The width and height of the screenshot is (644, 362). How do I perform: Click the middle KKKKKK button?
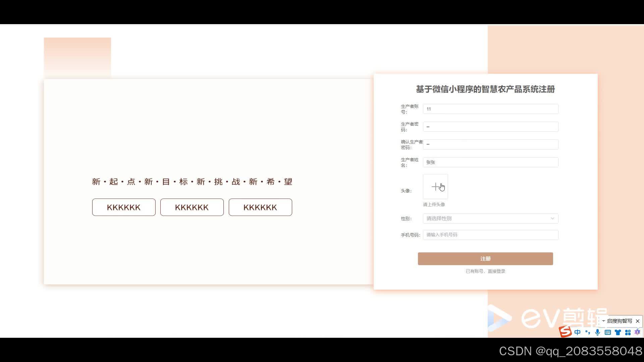coord(192,207)
